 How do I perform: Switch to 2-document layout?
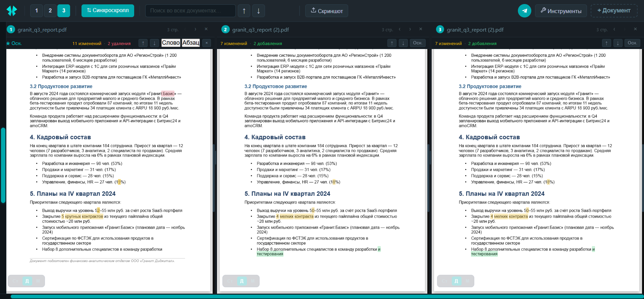coord(50,11)
